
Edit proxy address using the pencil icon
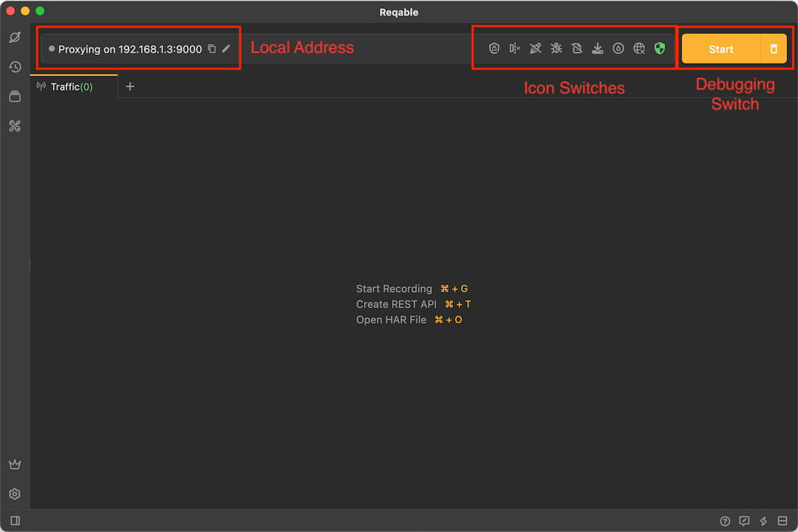pos(226,49)
